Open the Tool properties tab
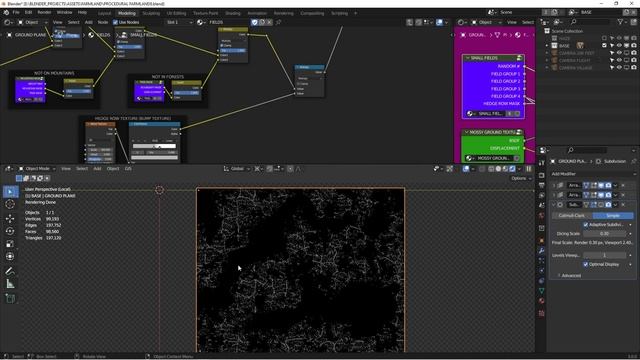 coord(542,162)
